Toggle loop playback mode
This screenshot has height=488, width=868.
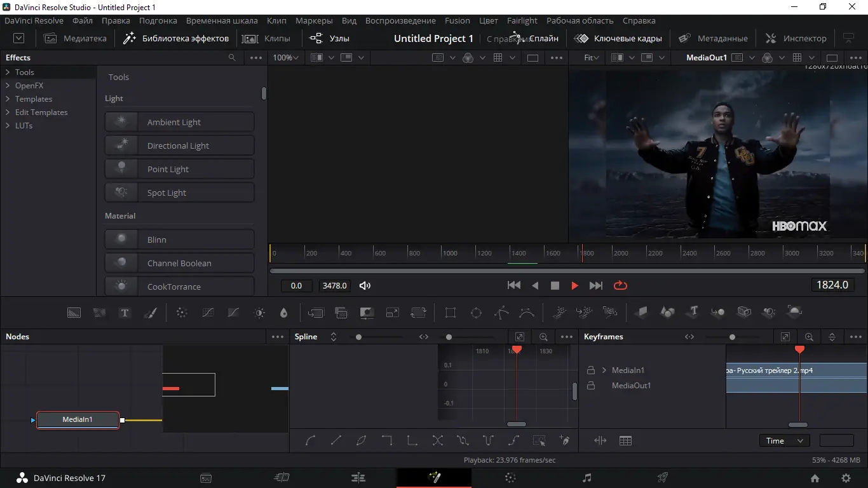tap(620, 286)
